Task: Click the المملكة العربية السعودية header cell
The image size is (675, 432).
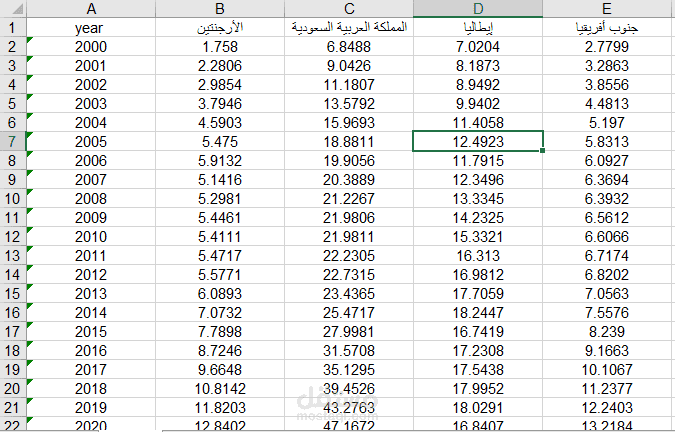Action: coord(349,28)
